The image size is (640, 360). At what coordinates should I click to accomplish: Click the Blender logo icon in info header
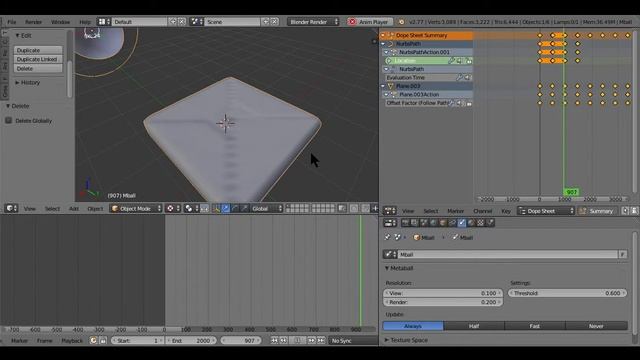[401, 22]
